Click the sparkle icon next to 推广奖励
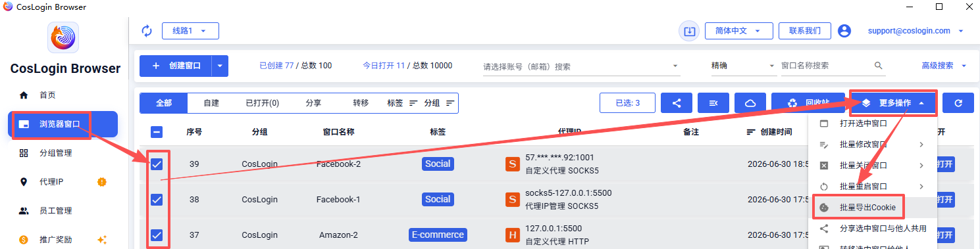This screenshot has height=249, width=980. click(x=102, y=240)
